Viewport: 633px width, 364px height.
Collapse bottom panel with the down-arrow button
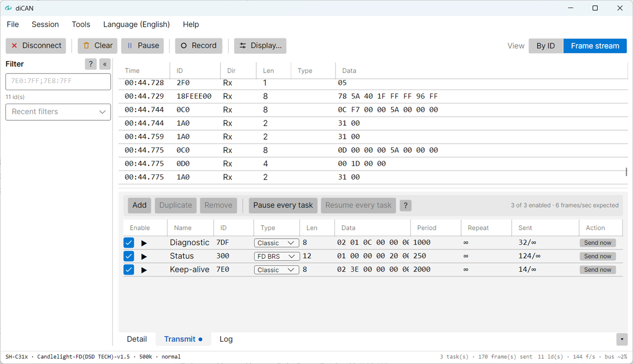click(x=622, y=339)
